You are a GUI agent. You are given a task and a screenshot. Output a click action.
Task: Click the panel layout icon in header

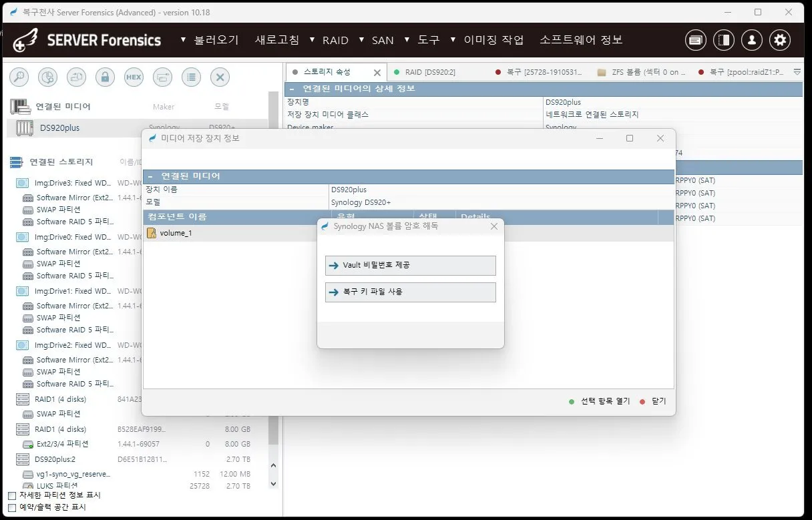click(724, 40)
